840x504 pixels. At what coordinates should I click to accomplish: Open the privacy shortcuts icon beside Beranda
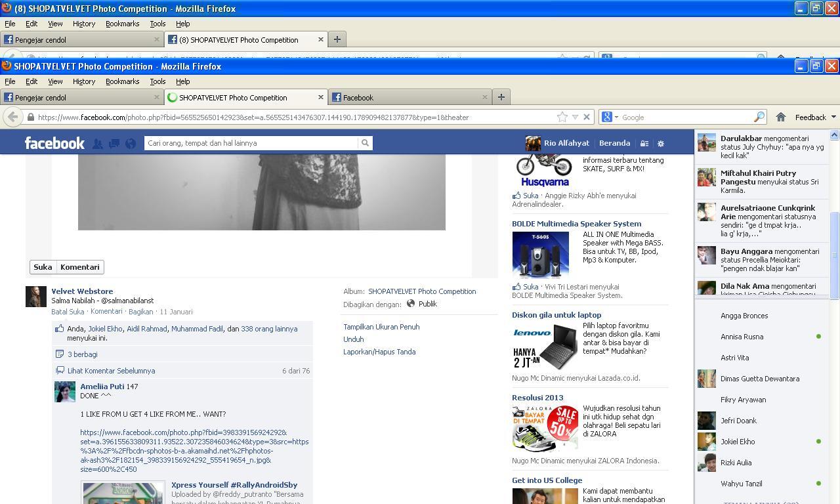coord(644,143)
